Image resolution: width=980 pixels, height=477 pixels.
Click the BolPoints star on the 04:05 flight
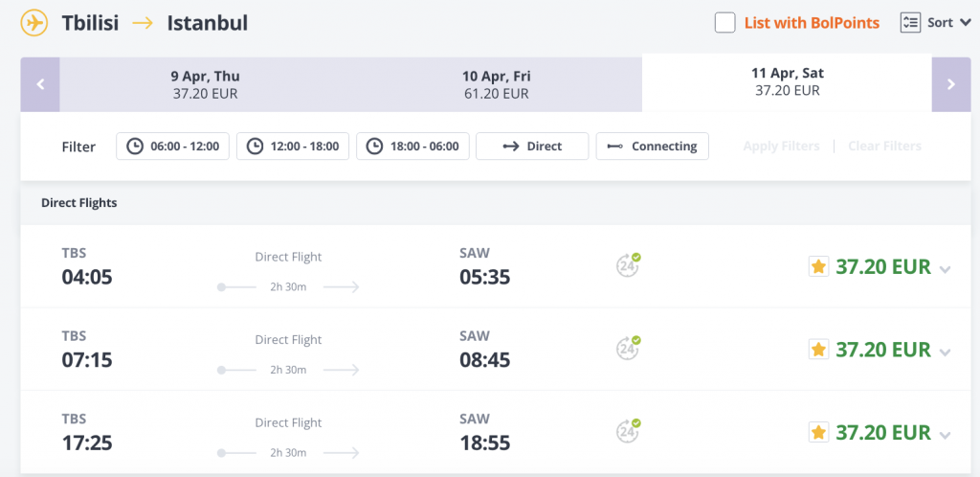pos(818,267)
